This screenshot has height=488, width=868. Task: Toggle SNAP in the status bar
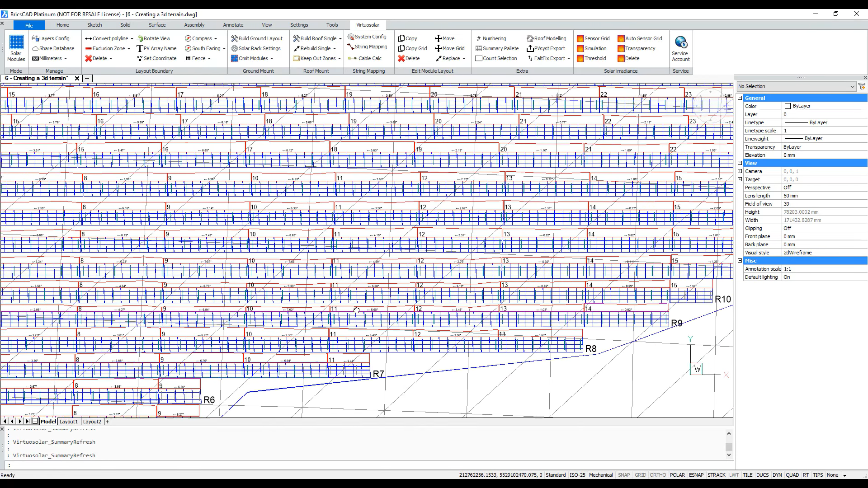click(624, 475)
